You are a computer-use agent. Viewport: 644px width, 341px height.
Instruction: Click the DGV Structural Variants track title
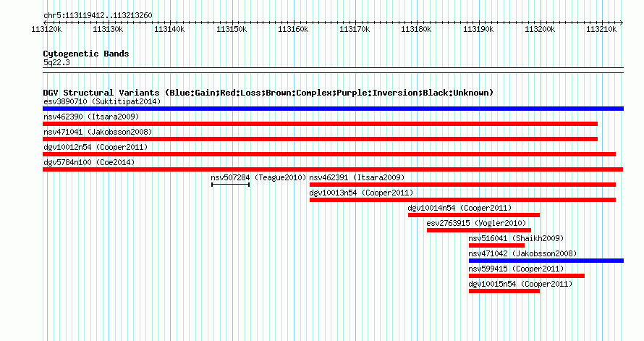point(268,93)
